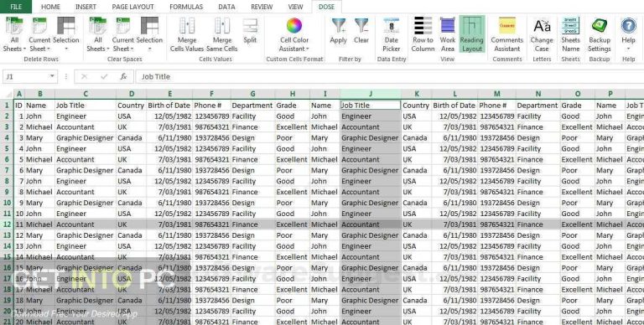
Task: Select column J header
Action: 371,94
